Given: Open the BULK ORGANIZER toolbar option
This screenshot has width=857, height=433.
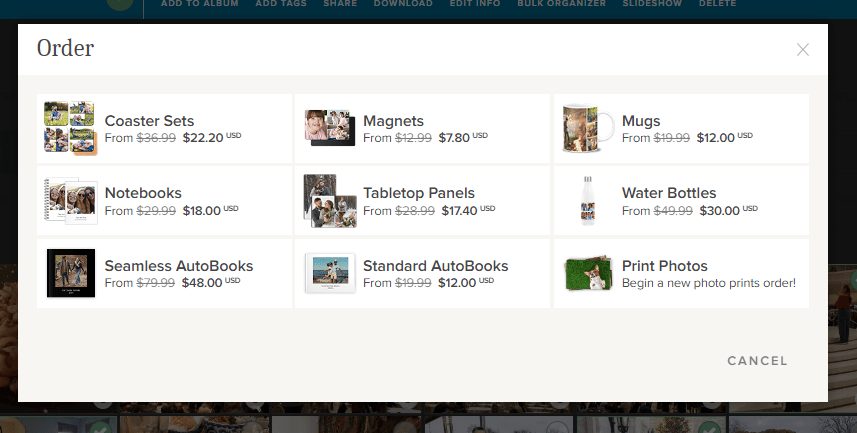Looking at the screenshot, I should coord(561,4).
